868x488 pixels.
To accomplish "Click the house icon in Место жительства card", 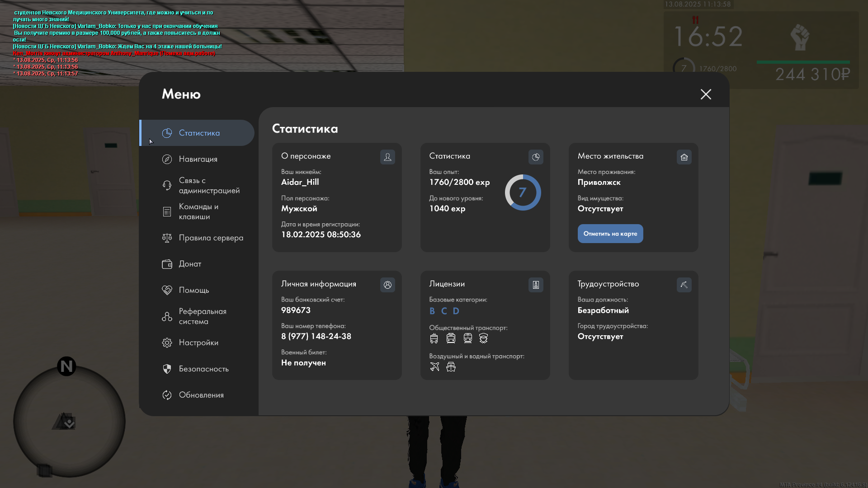I will pos(684,157).
